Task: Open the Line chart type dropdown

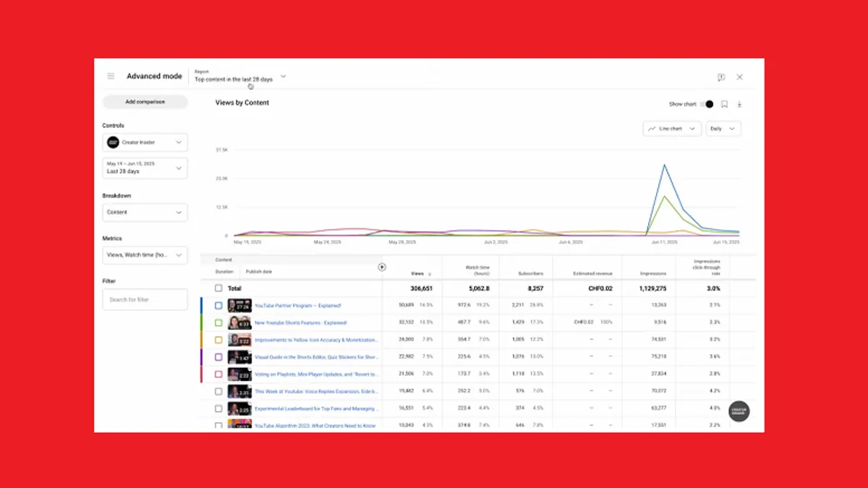Action: [x=672, y=129]
